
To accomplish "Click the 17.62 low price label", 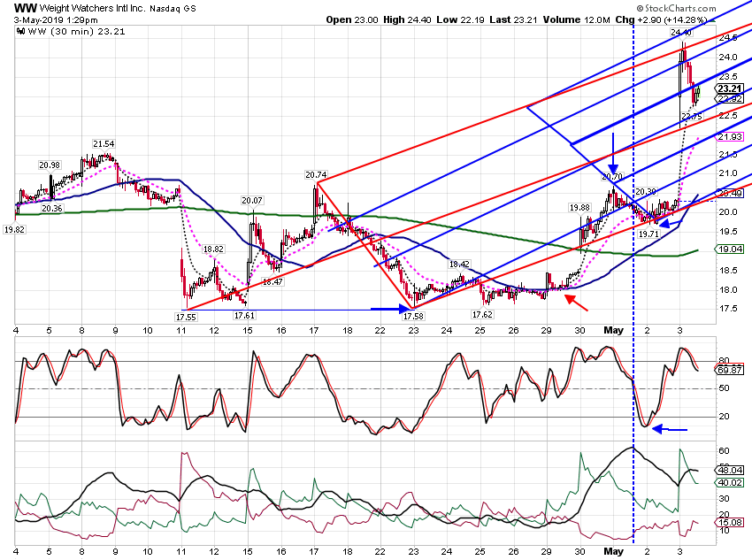I will click(482, 315).
